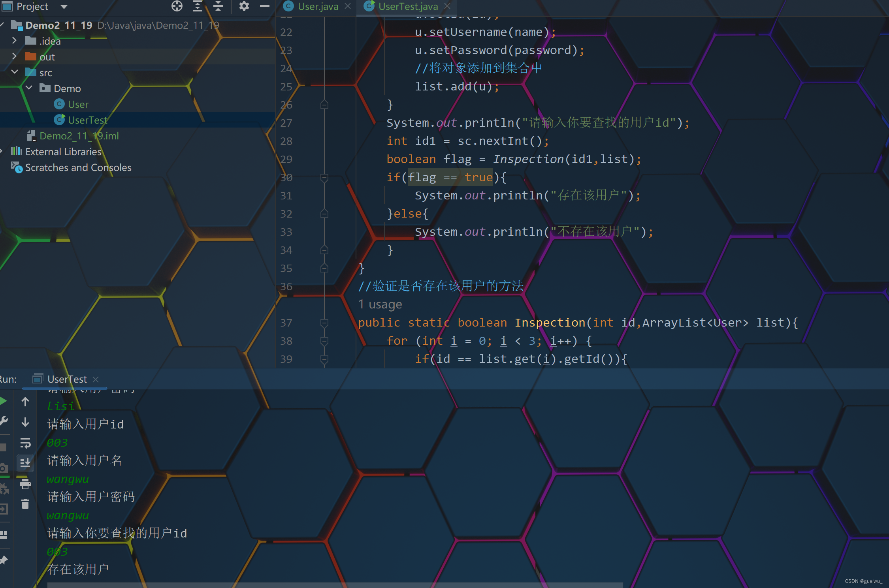This screenshot has height=588, width=889.
Task: Collapse the Demo package
Action: [x=29, y=88]
